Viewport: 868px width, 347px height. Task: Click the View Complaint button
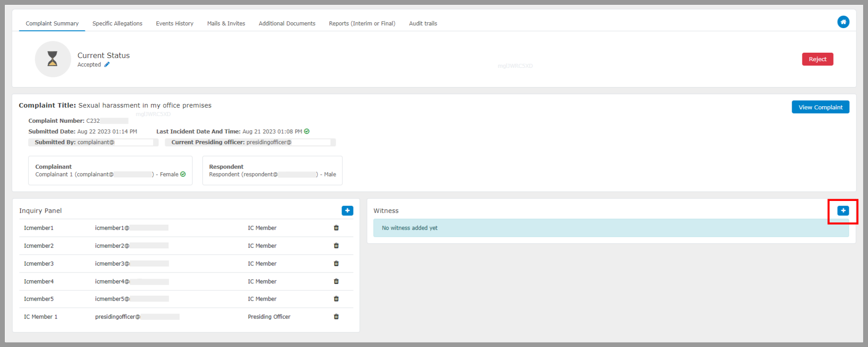click(820, 107)
